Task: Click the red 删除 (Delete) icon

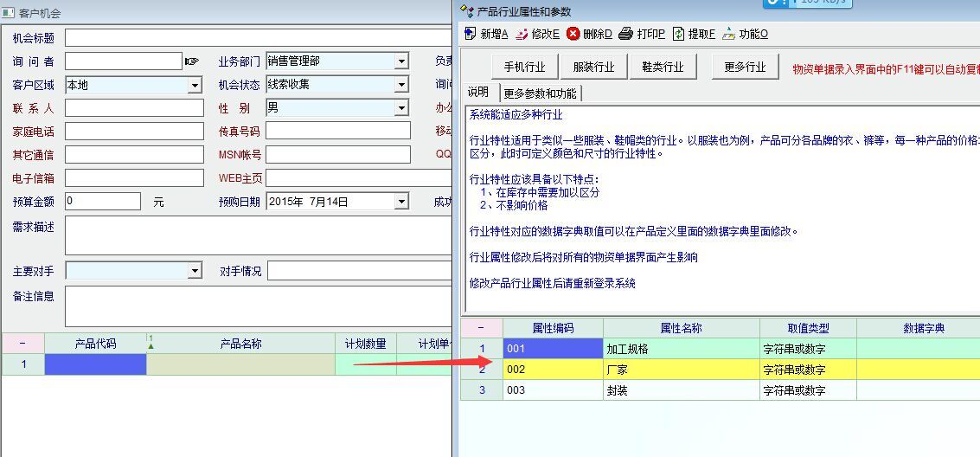Action: coord(573,34)
